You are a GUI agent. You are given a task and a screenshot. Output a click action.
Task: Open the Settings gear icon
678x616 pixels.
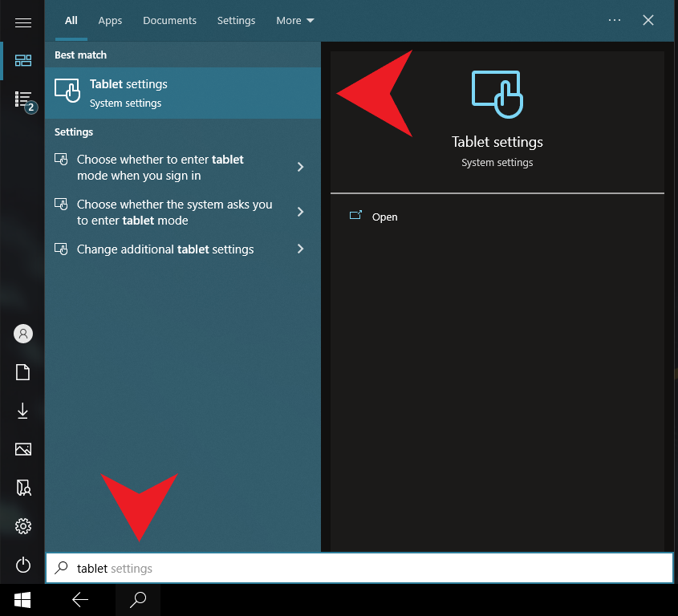[x=23, y=526]
